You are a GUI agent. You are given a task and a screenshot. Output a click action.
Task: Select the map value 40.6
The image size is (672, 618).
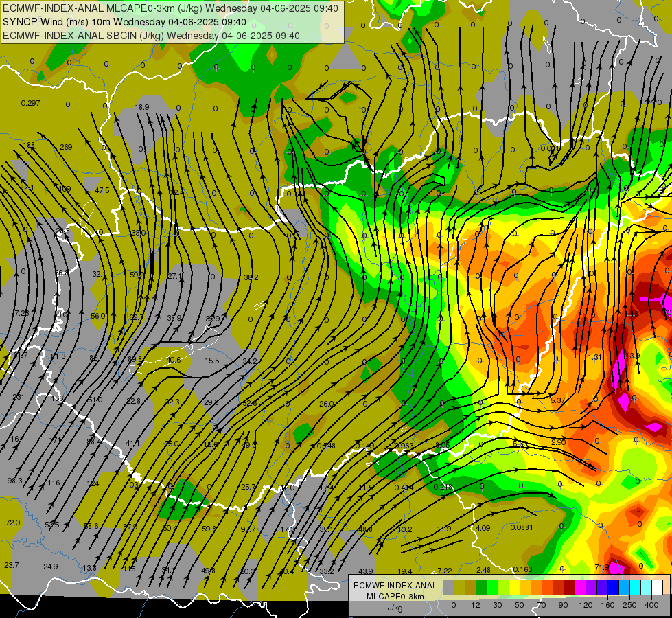pyautogui.click(x=173, y=360)
